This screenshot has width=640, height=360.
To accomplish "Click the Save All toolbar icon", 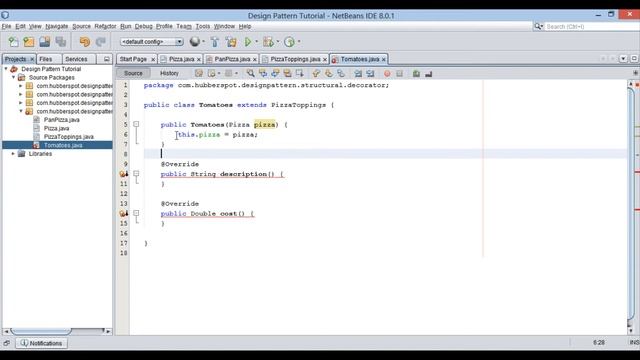I will coord(61,42).
